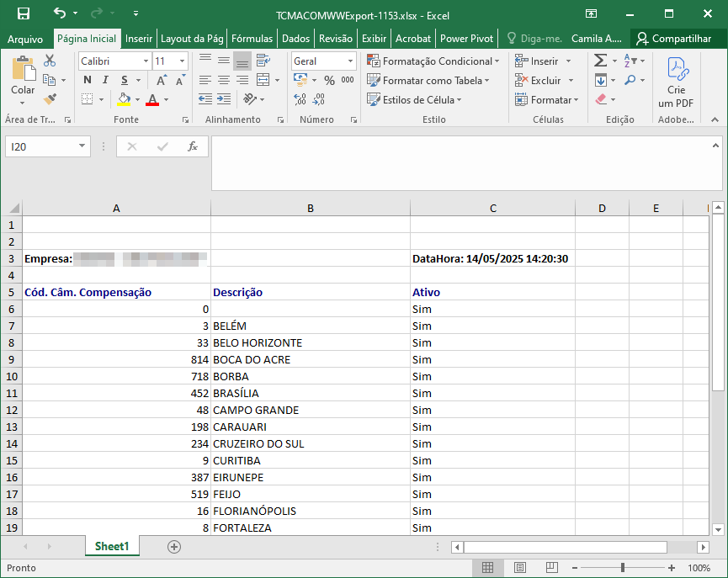
Task: Decrease indent in cell
Action: pos(205,99)
